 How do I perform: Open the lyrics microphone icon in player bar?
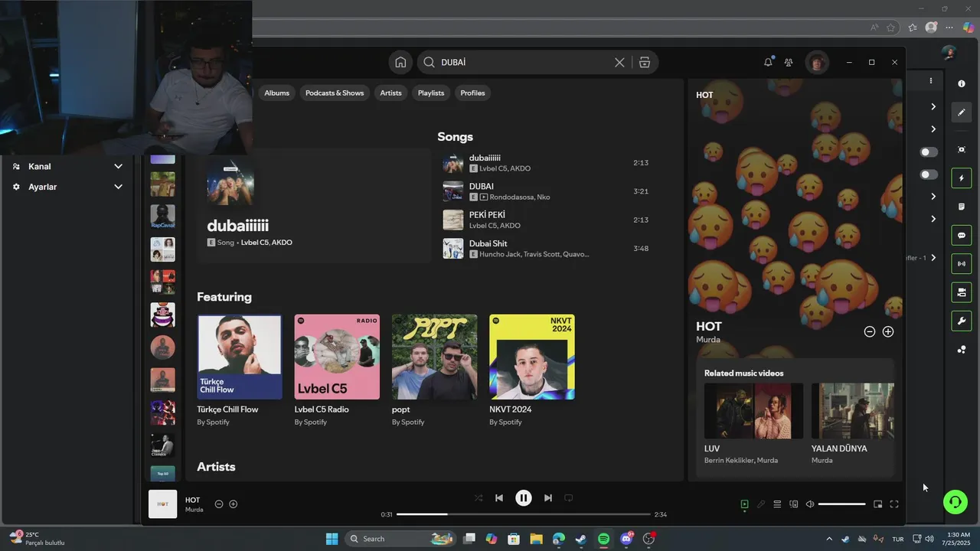click(x=760, y=504)
